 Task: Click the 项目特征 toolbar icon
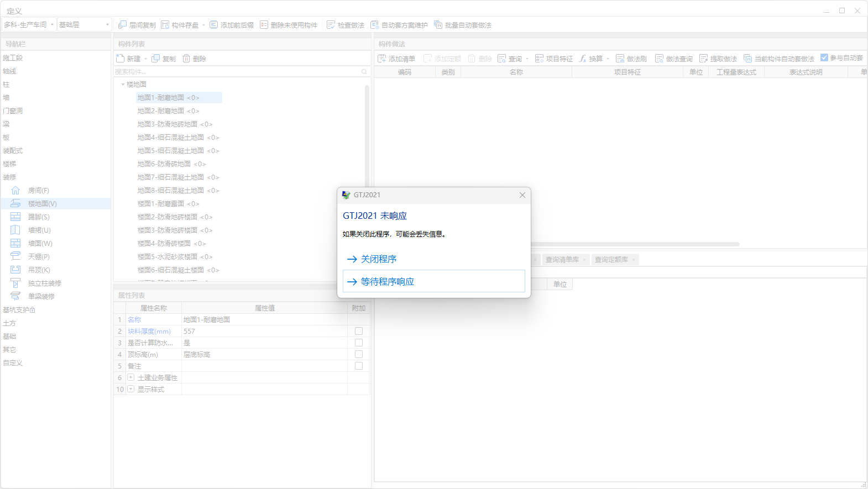coord(540,59)
